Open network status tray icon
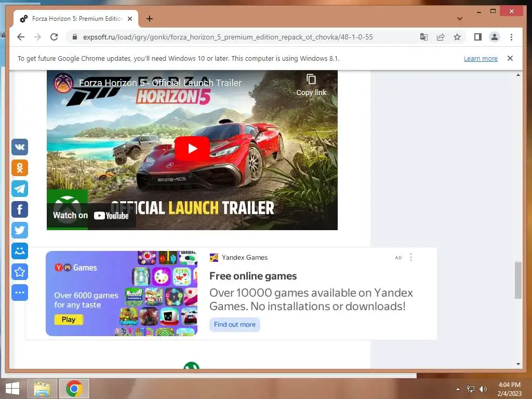532x399 pixels. 471,389
